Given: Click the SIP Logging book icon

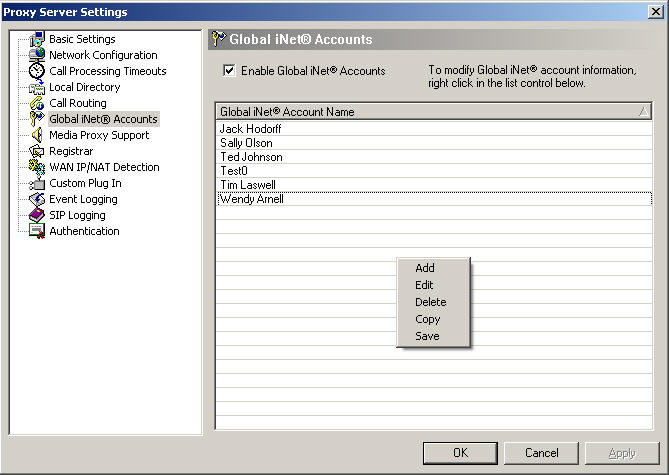Looking at the screenshot, I should pyautogui.click(x=37, y=215).
